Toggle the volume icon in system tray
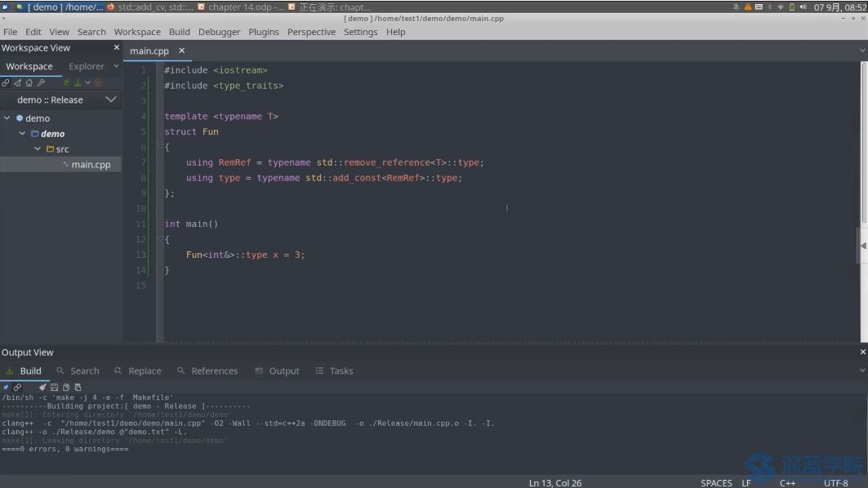Image resolution: width=868 pixels, height=488 pixels. point(803,7)
